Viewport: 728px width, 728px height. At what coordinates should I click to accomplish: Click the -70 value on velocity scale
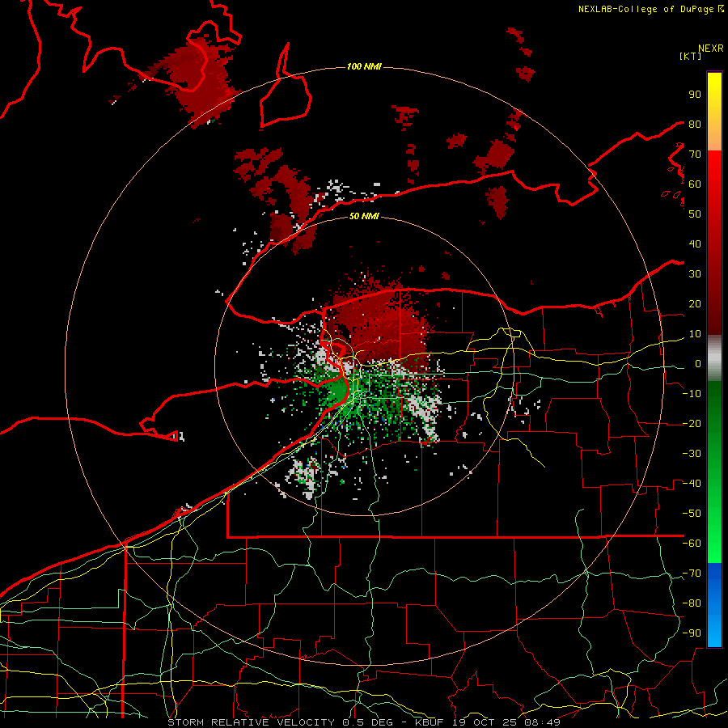coord(692,574)
